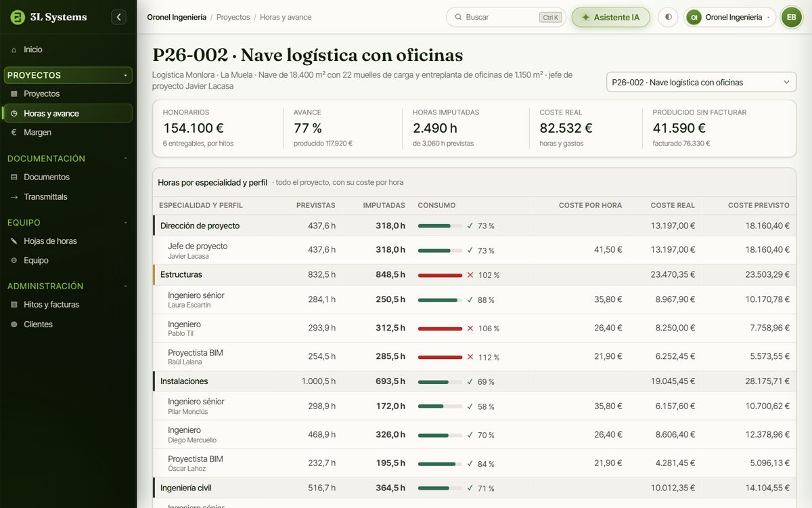Toggle the light/dark theme button
Viewport: 812px width, 508px height.
[668, 17]
